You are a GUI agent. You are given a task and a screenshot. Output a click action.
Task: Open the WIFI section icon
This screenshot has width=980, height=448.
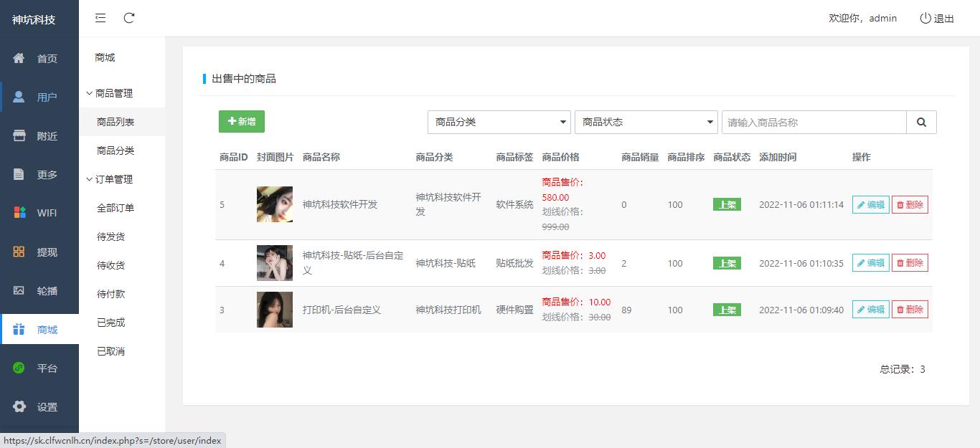click(19, 212)
